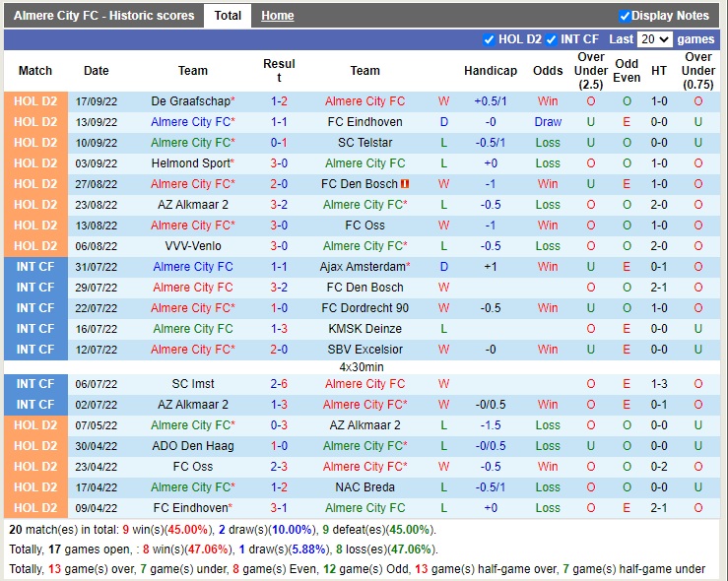This screenshot has width=728, height=581.
Task: Click the ADO Den Haag team link
Action: coord(193,446)
